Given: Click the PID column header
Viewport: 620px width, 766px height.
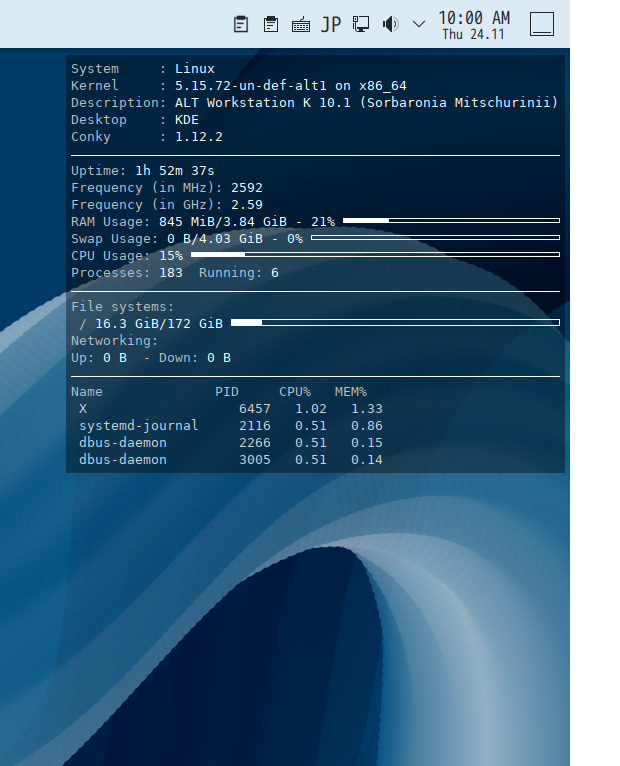Looking at the screenshot, I should coord(227,392).
